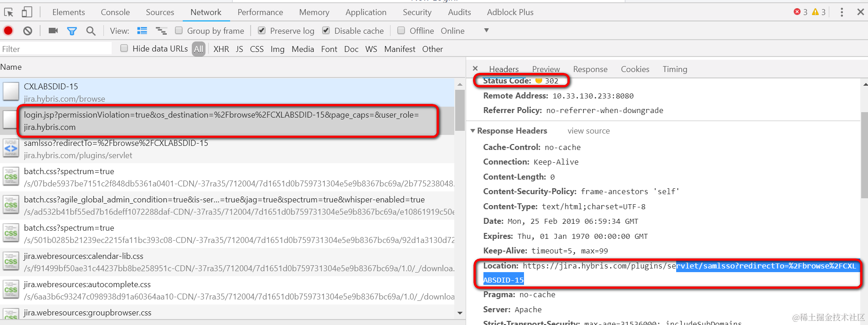Select the login.jsp?permissionViolation request row
The image size is (868, 325).
coord(227,121)
